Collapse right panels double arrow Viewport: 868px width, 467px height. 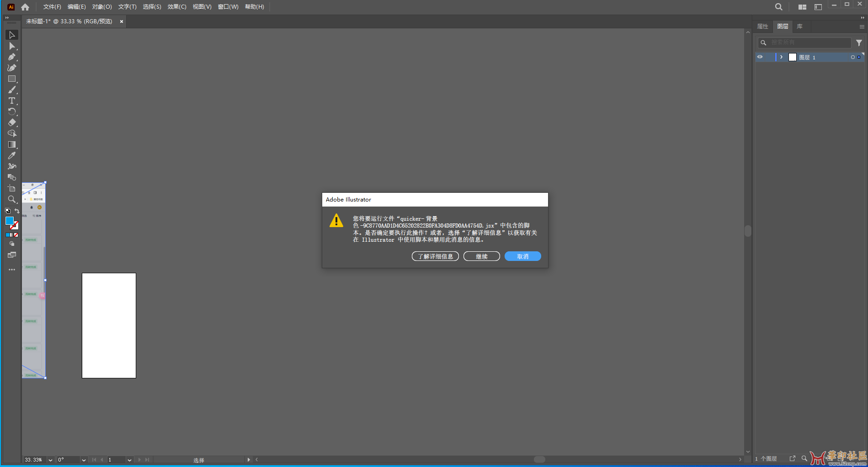click(x=863, y=18)
